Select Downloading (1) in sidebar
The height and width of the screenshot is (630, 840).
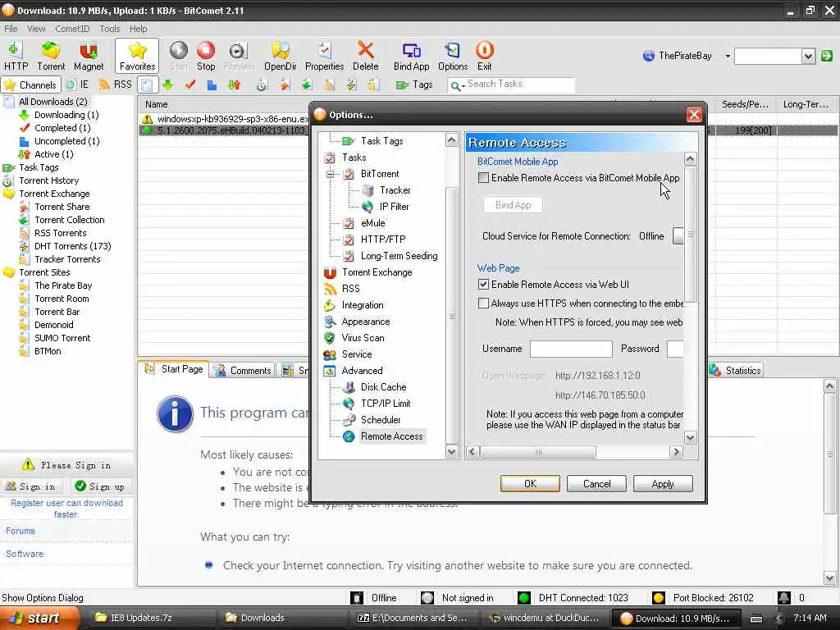click(66, 115)
